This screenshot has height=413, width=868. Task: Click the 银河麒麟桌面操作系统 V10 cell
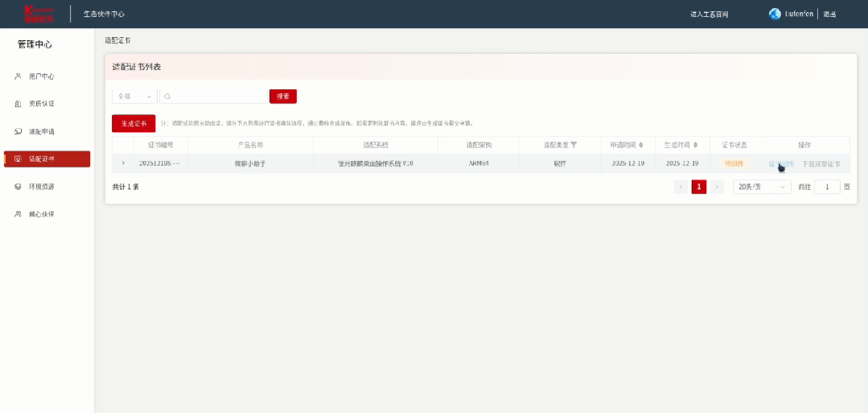pyautogui.click(x=376, y=163)
